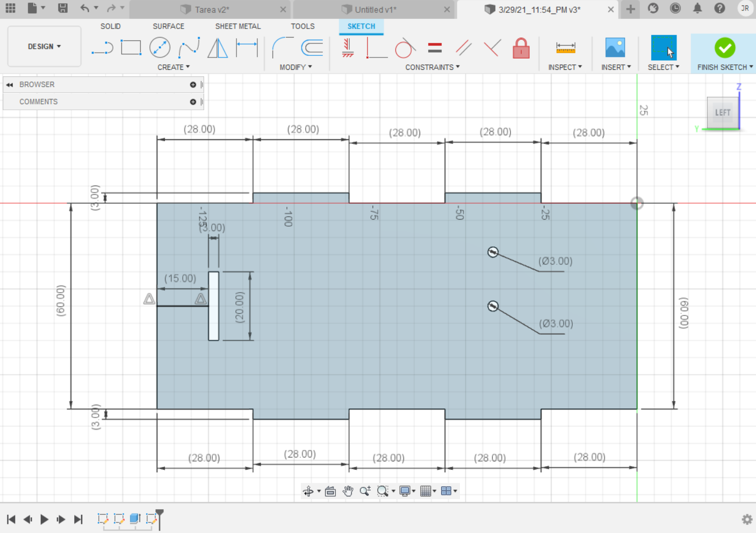Select the Extrude feature in timeline
Viewport: 756px width, 533px height.
coord(135,518)
